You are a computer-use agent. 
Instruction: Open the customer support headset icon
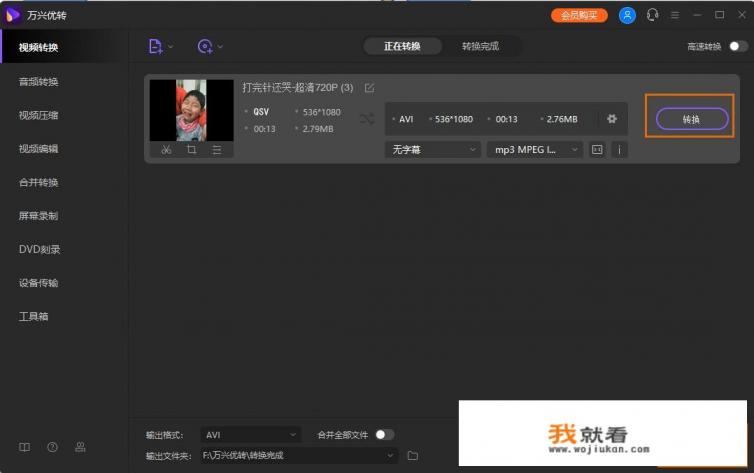coord(653,15)
